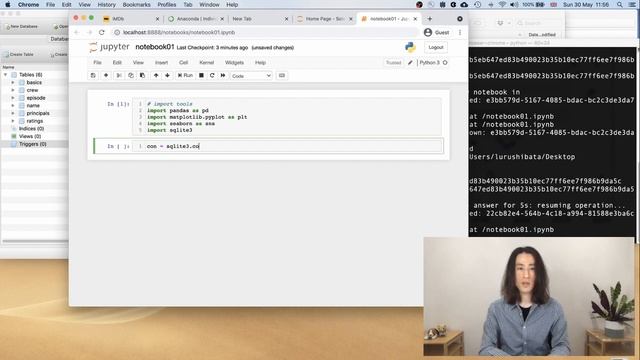Open Chrome's three-dot menu
The image size is (640, 360).
460,32
